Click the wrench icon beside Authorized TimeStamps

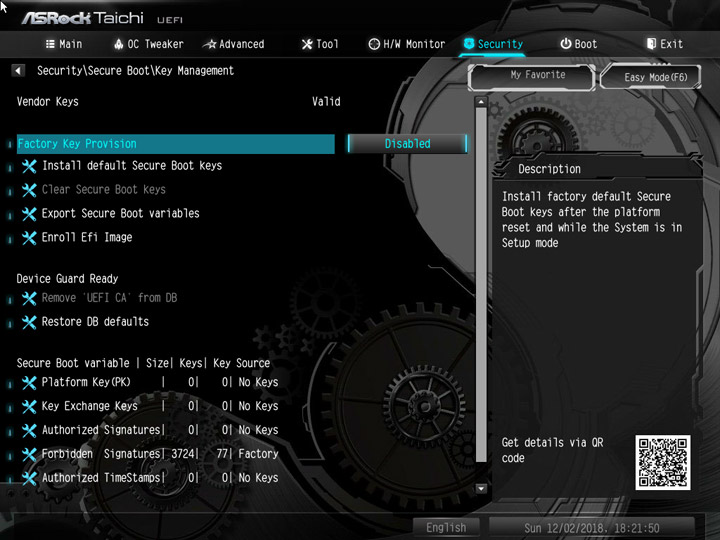click(x=29, y=478)
